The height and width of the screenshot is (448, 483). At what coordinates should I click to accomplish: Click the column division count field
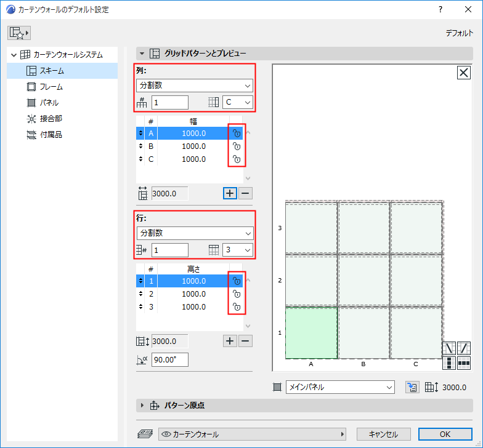click(170, 102)
